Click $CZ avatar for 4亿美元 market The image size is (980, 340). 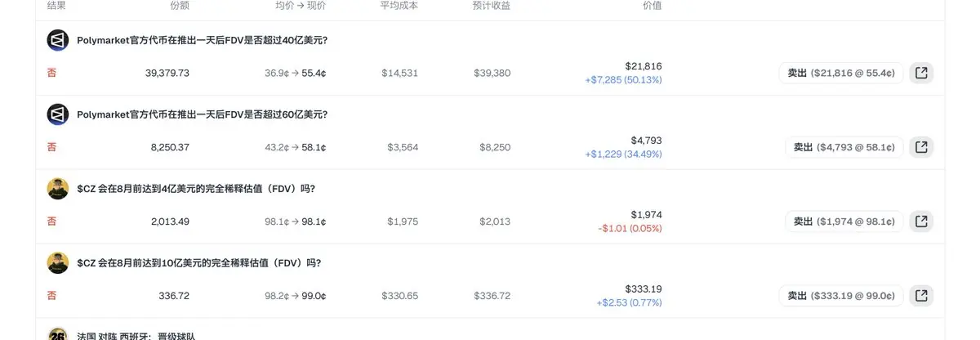pyautogui.click(x=58, y=189)
